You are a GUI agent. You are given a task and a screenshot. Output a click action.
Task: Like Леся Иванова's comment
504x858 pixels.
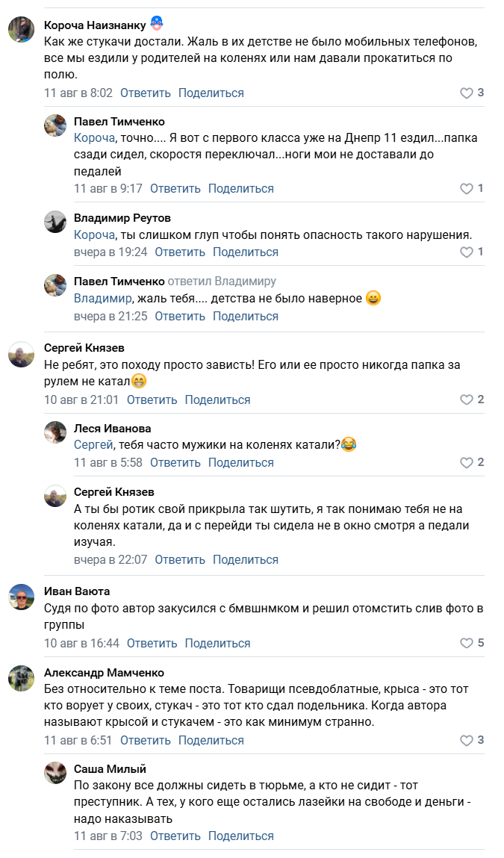(x=467, y=463)
